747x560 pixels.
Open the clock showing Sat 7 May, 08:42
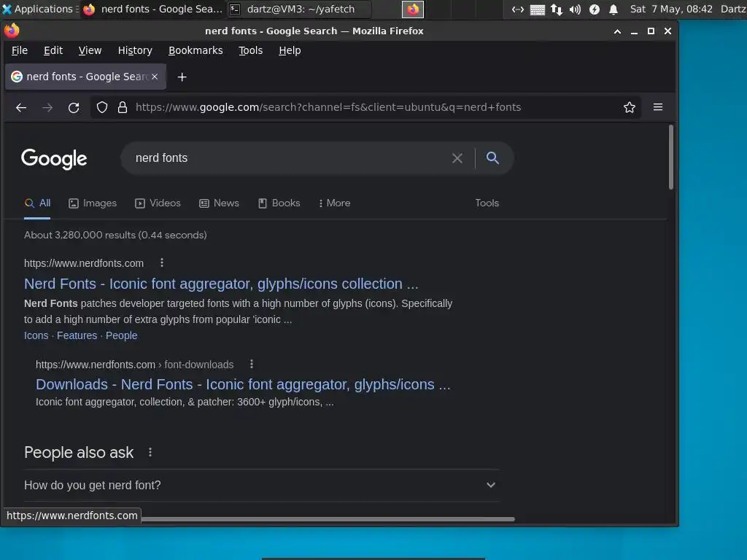[671, 9]
